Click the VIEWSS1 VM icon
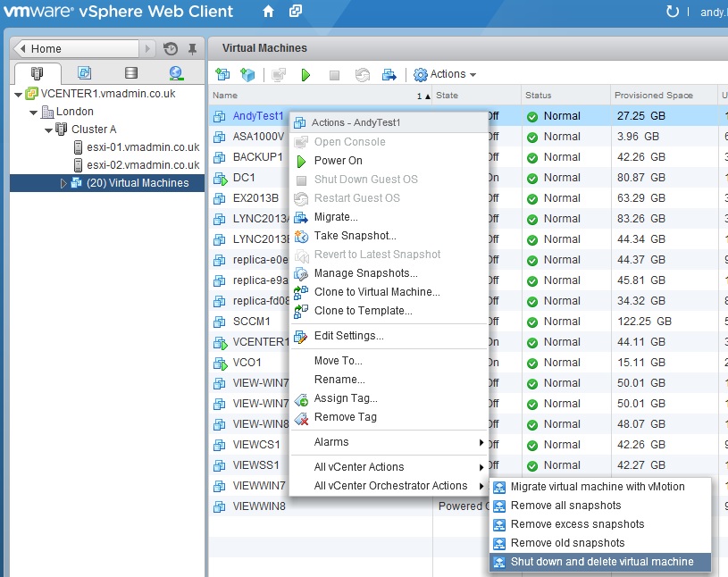This screenshot has height=577, width=728. (x=219, y=465)
